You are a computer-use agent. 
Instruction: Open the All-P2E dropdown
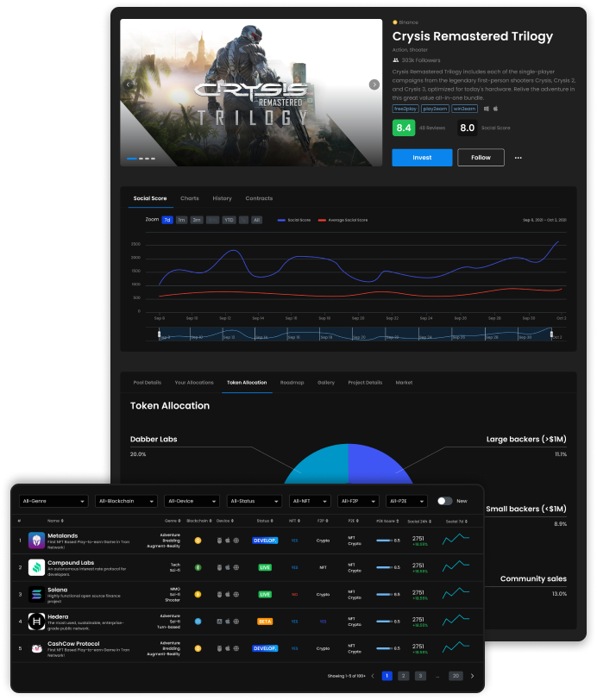tap(406, 501)
